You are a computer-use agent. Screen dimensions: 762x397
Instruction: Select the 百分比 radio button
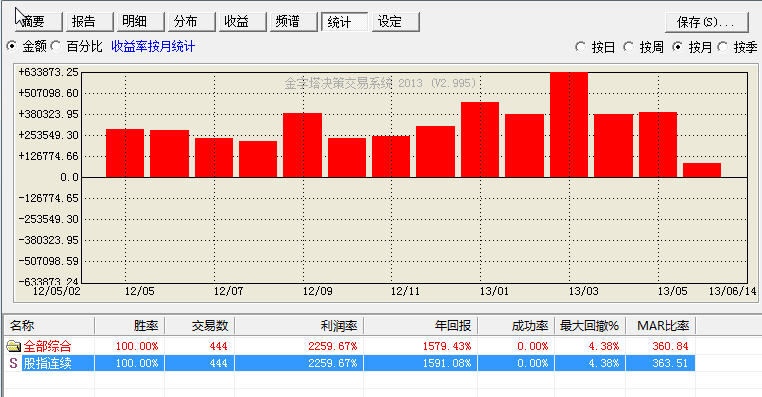click(x=56, y=47)
